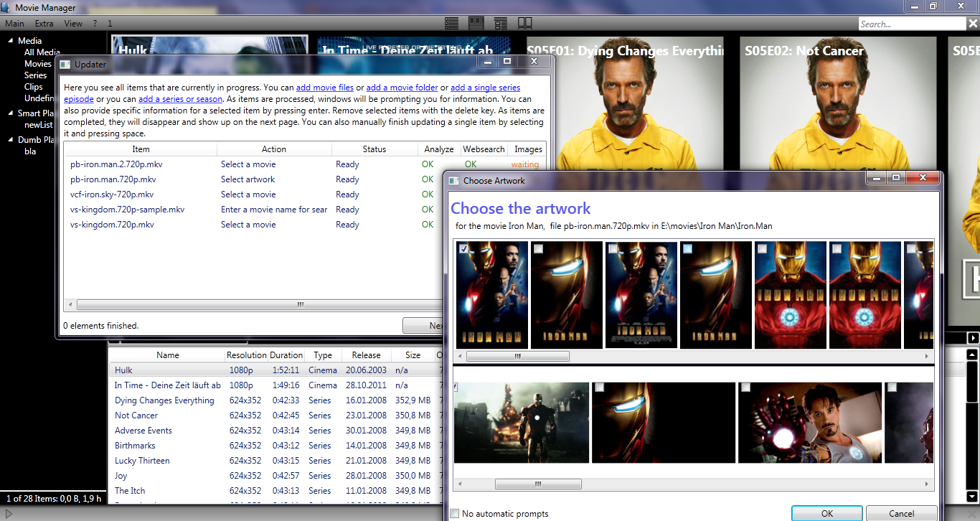Open the newList smart playlist

pos(38,125)
